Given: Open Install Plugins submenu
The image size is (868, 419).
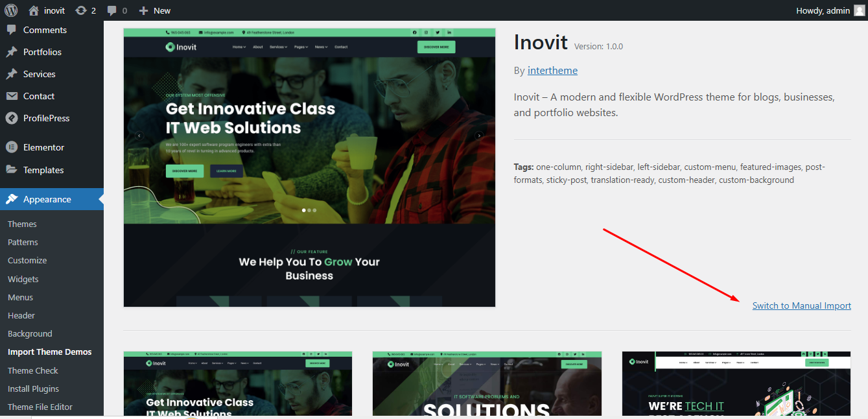Looking at the screenshot, I should click(x=33, y=389).
